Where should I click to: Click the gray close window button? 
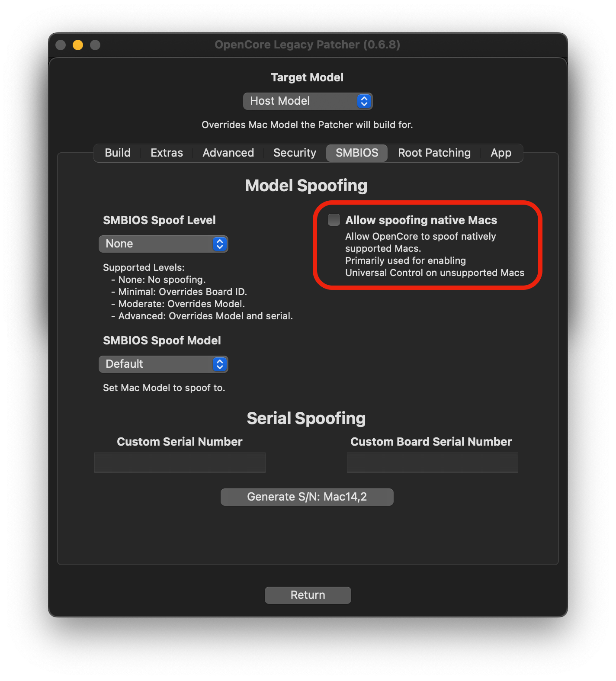[x=61, y=45]
